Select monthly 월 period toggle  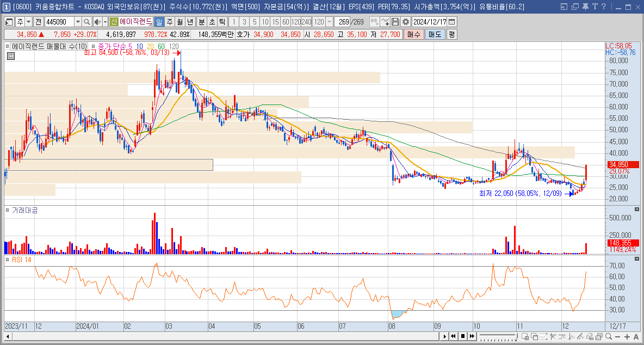179,22
